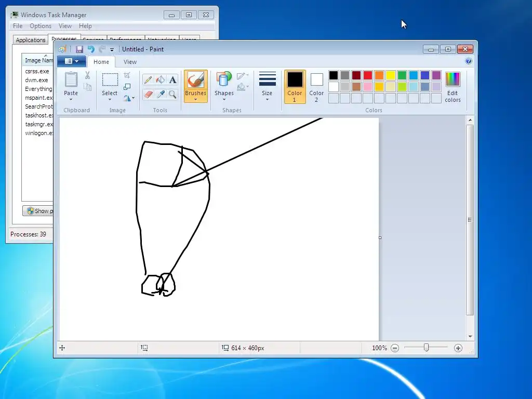Click the Paste clipboard icon

coord(71,79)
